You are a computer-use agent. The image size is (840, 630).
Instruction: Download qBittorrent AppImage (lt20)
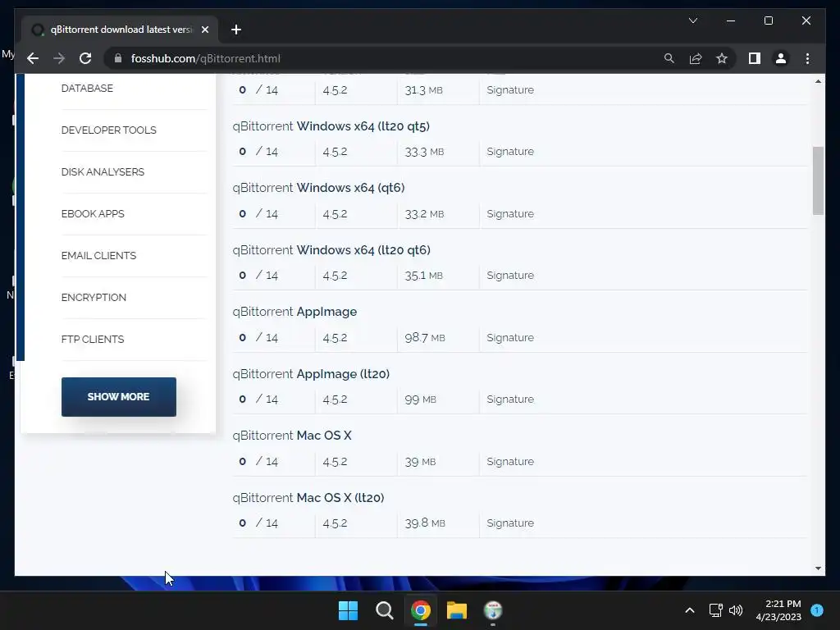311,374
